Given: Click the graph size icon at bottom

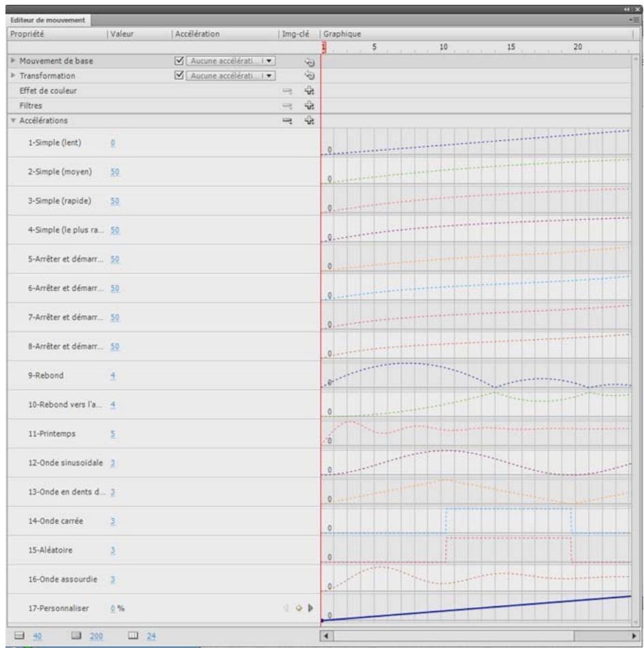Looking at the screenshot, I should click(20, 636).
